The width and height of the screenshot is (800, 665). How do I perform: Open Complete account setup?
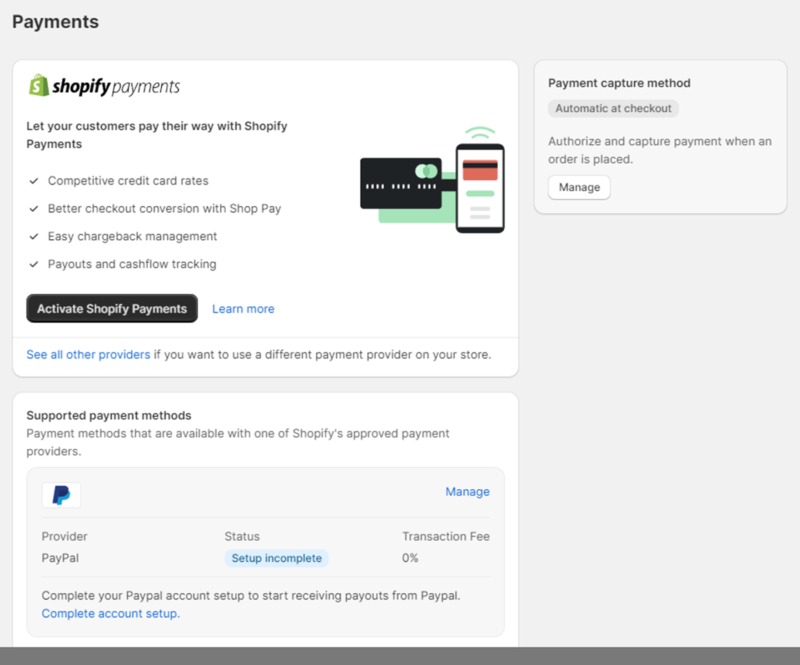(110, 613)
